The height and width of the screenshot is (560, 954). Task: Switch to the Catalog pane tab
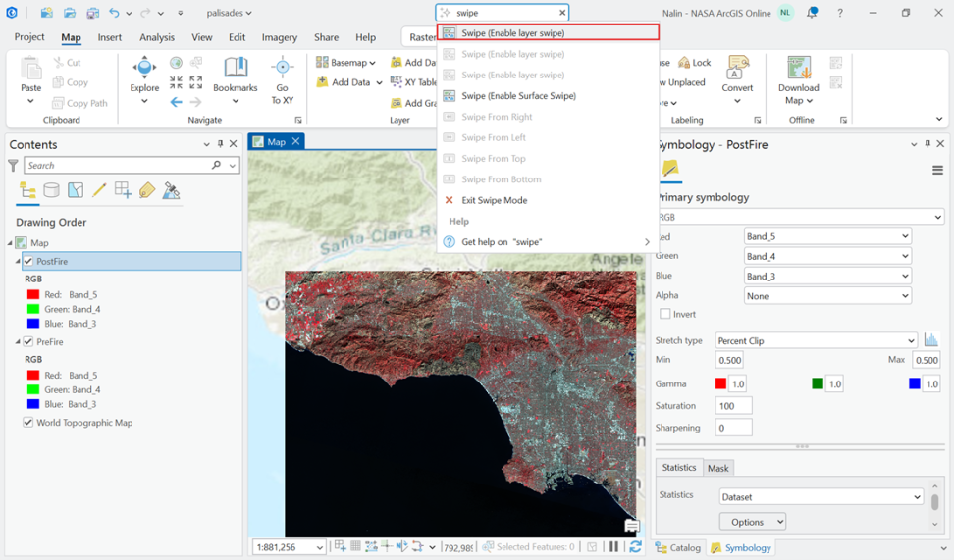click(678, 548)
